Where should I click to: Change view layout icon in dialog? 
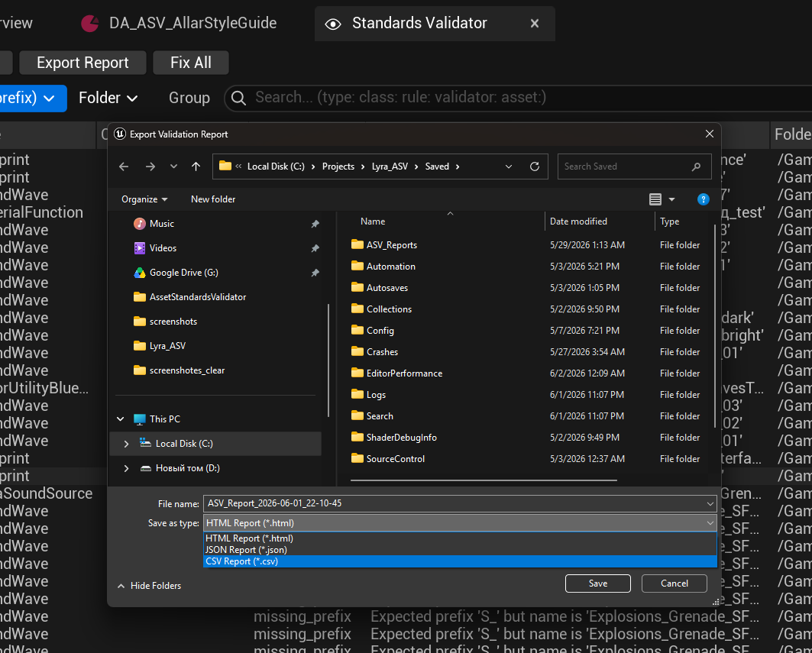pos(655,199)
